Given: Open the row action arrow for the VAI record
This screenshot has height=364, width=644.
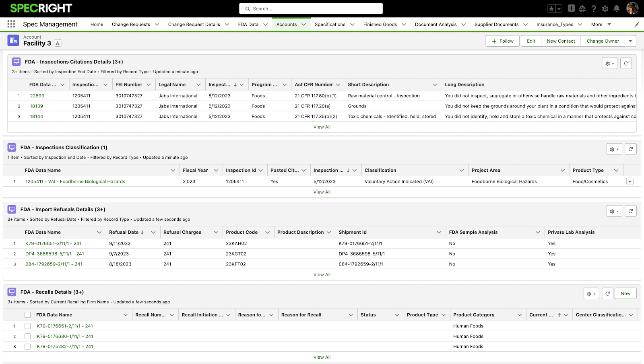Looking at the screenshot, I should pos(630,181).
